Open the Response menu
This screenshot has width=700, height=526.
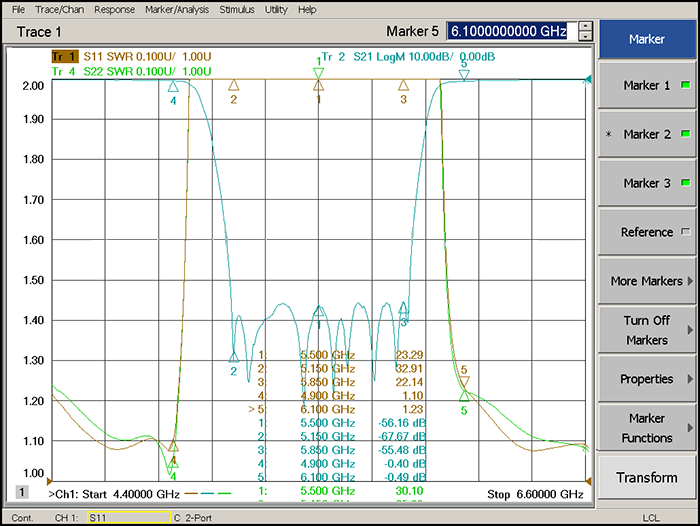(x=114, y=9)
